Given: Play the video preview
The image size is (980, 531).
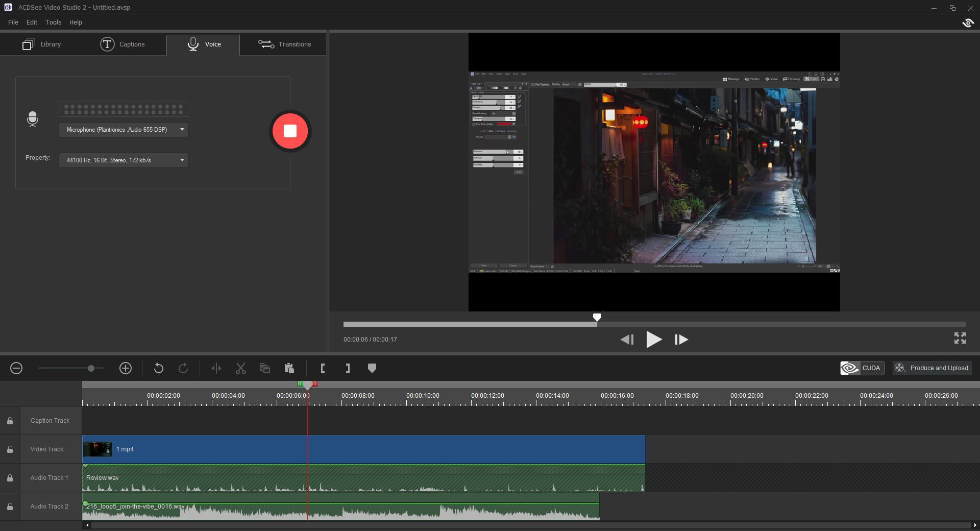Looking at the screenshot, I should tap(654, 340).
